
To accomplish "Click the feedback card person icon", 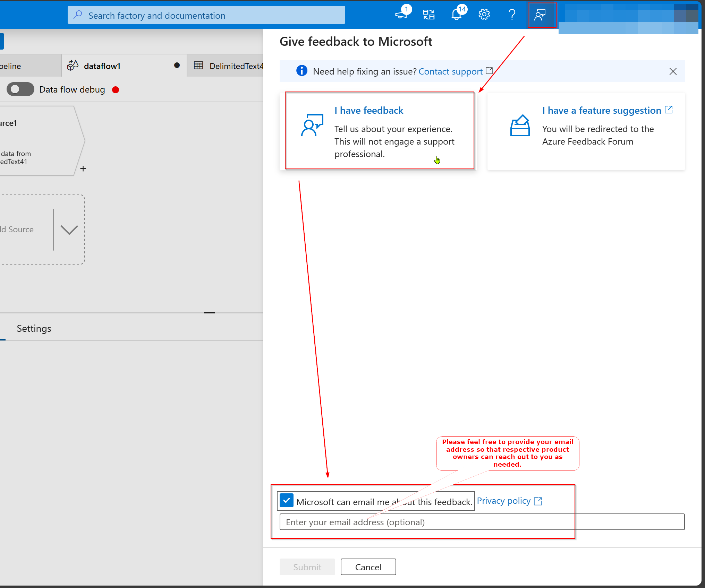I will [312, 125].
